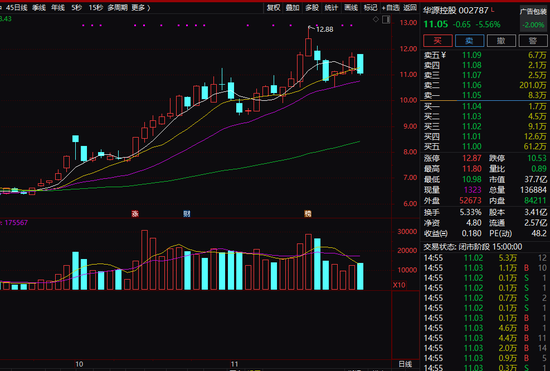This screenshot has height=371, width=550.
Task: Select the 卖一 price 11.05
Action: pyautogui.click(x=472, y=95)
